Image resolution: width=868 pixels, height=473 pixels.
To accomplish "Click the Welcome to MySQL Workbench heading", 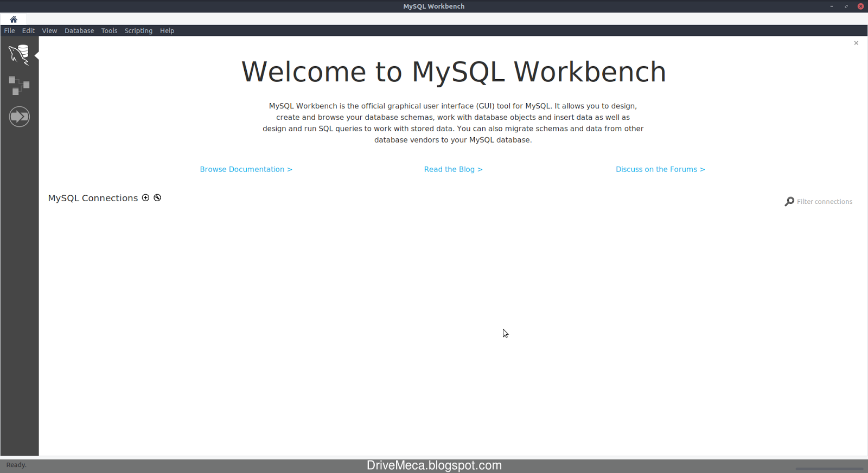I will (x=454, y=72).
